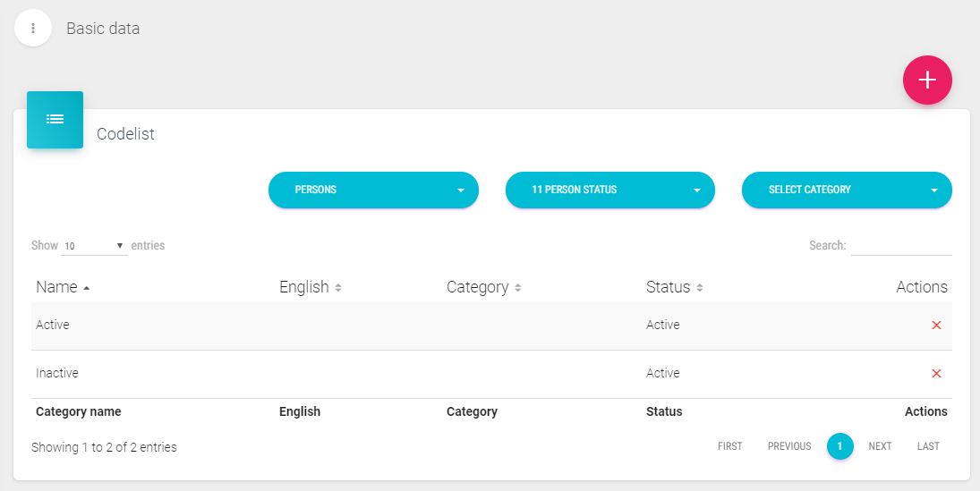
Task: Sort by Name column arrow
Action: pyautogui.click(x=86, y=288)
